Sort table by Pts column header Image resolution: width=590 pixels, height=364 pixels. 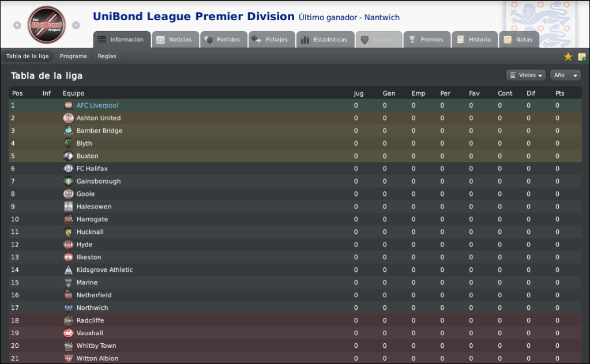559,93
